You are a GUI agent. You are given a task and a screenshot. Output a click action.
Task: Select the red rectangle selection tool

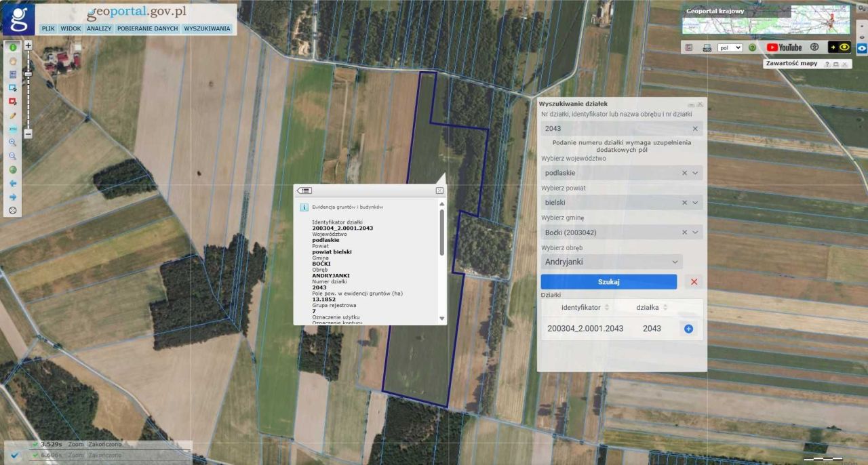coord(13,102)
